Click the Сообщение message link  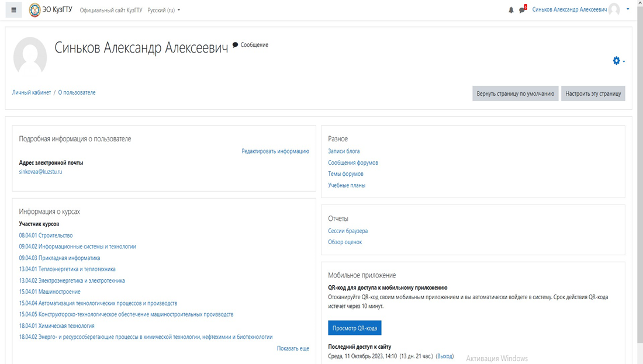coord(251,45)
